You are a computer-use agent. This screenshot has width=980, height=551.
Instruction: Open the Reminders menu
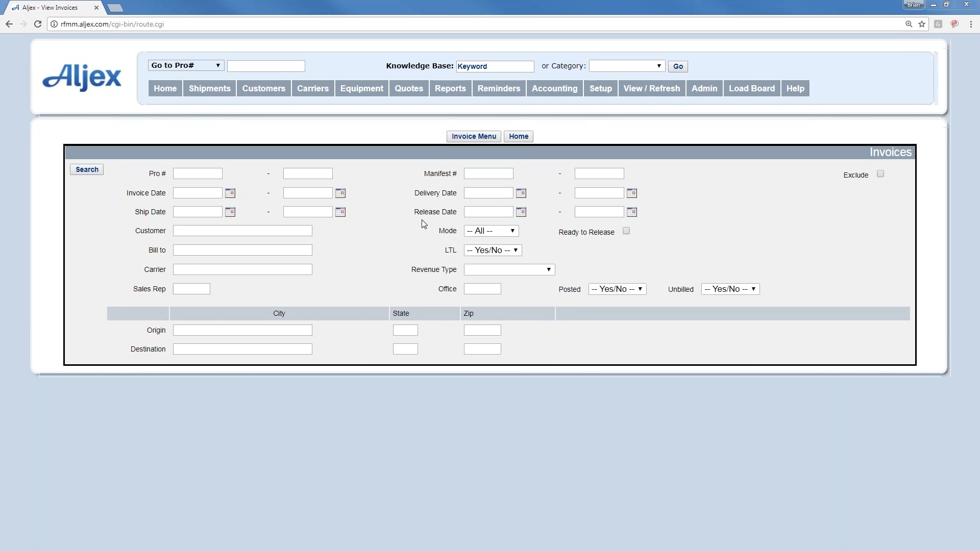499,88
